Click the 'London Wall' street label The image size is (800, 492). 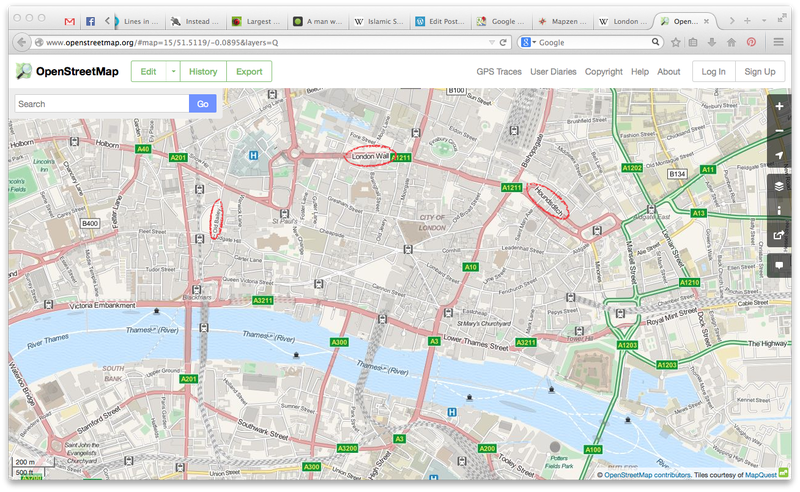pos(370,156)
